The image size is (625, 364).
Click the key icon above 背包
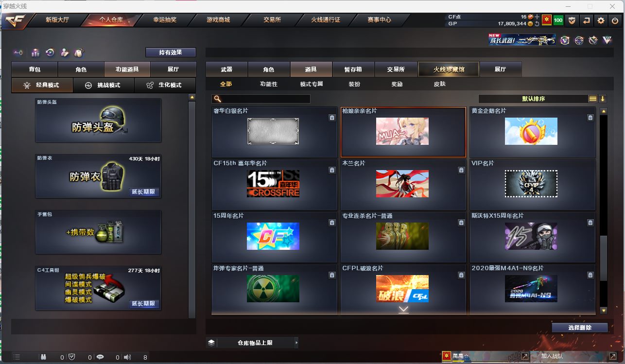click(x=18, y=52)
